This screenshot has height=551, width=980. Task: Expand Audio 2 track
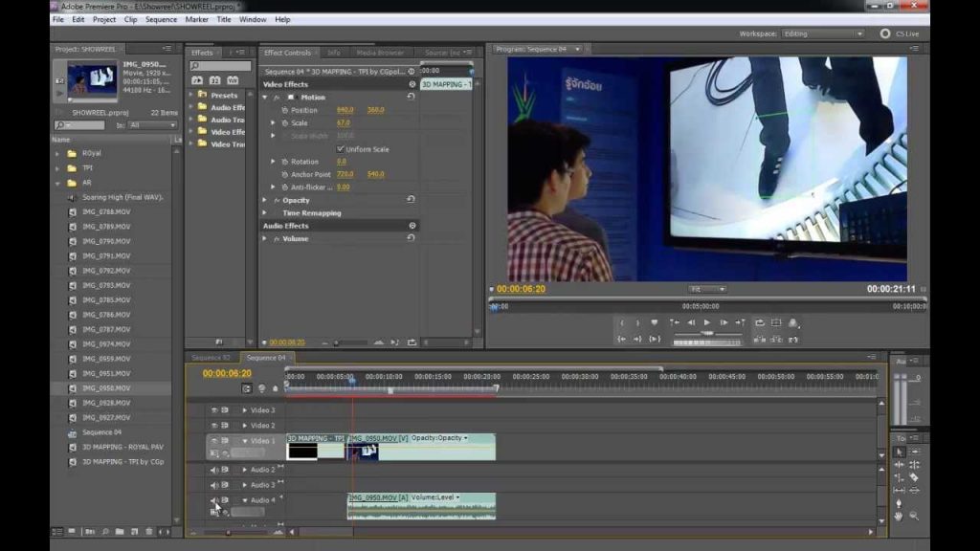tap(244, 470)
